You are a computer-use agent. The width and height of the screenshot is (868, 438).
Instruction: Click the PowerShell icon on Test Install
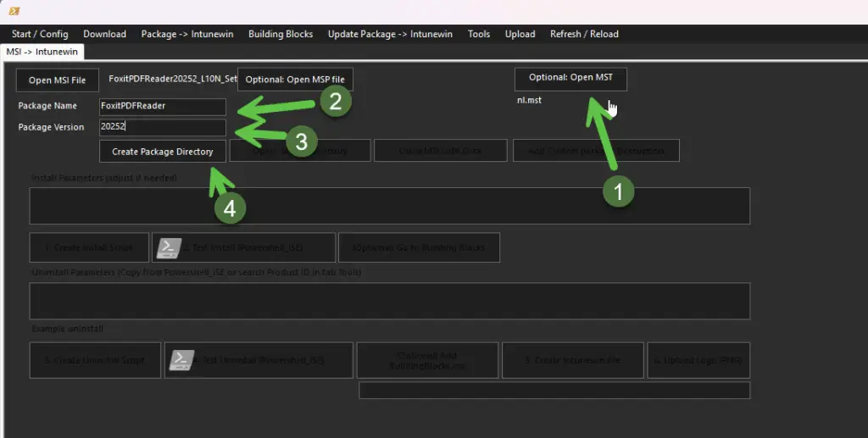click(170, 247)
